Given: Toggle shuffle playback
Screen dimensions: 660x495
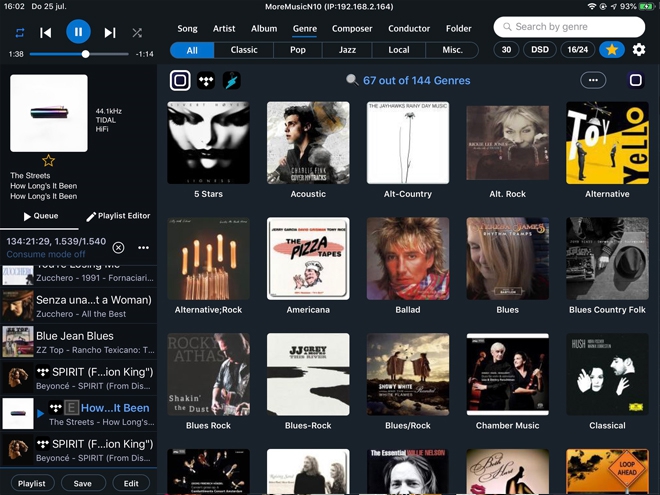Looking at the screenshot, I should [x=137, y=33].
